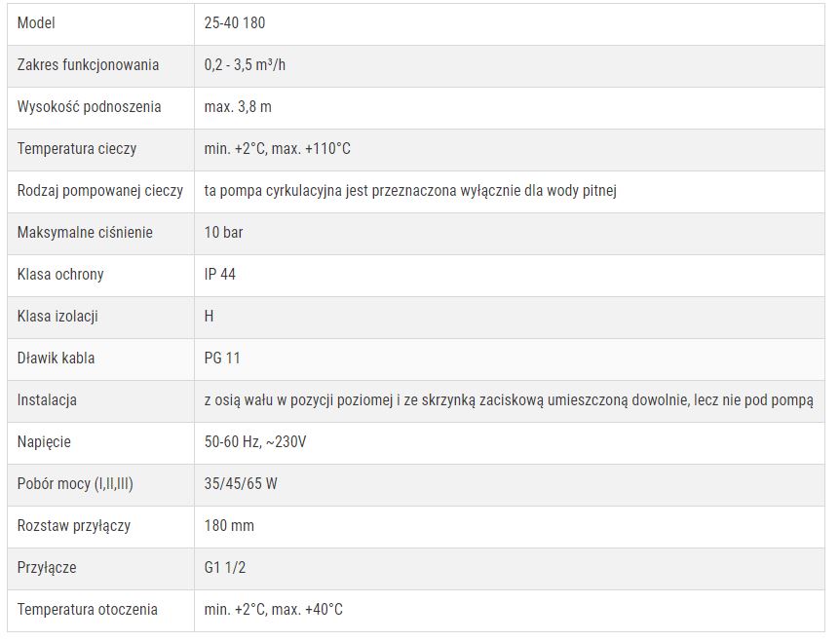Select the IP 44 value

(x=220, y=274)
